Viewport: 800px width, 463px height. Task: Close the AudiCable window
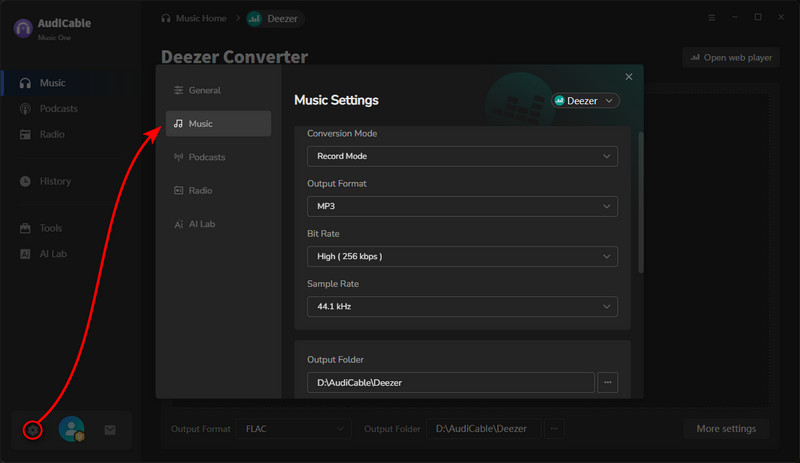[781, 17]
